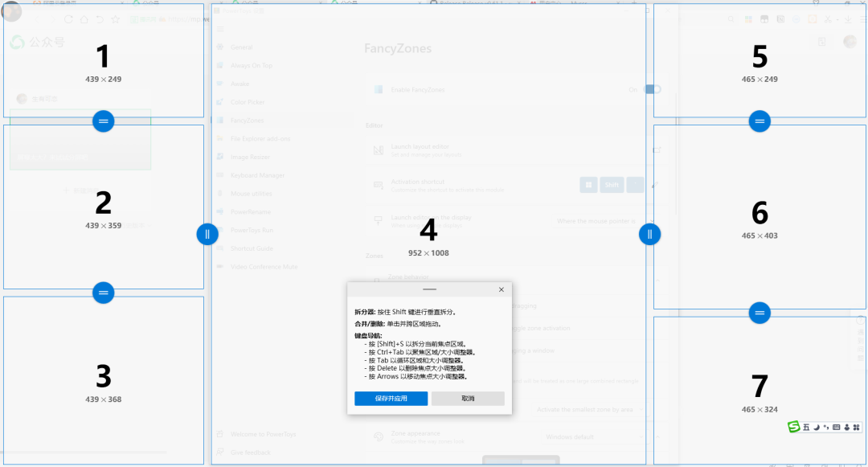Screen dimensions: 868x467
Task: Click the Notion extension icon in browser
Action: [780, 19]
